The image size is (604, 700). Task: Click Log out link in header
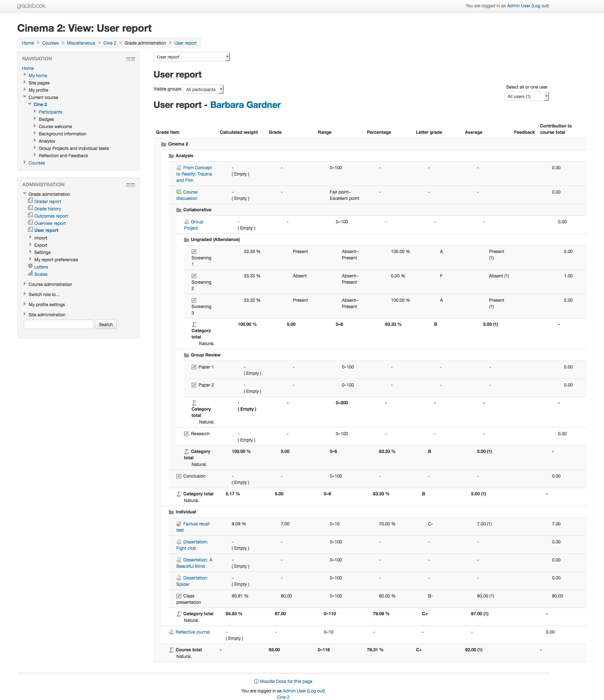pos(540,6)
